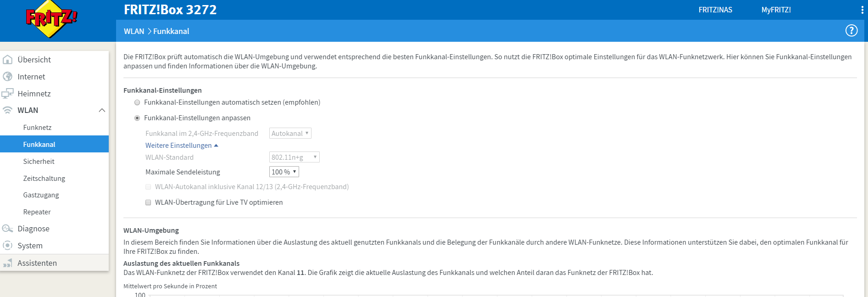The height and width of the screenshot is (297, 868).
Task: Open Diagnose menu in sidebar
Action: [33, 229]
